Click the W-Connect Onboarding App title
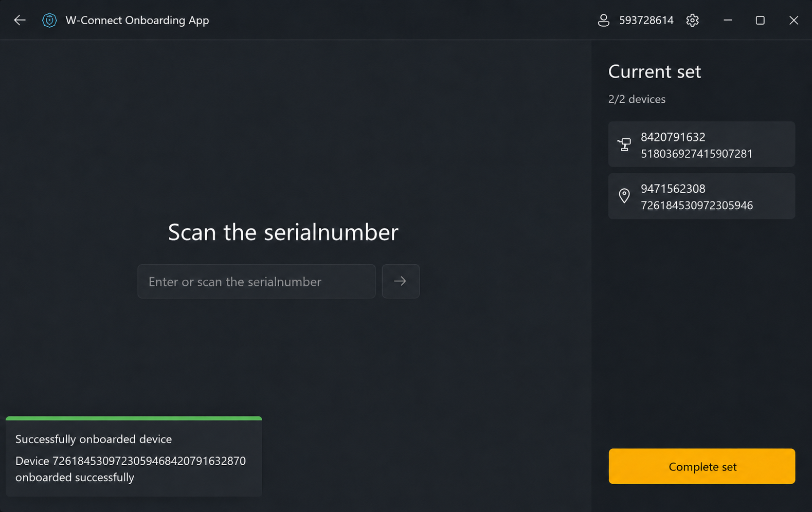Image resolution: width=812 pixels, height=512 pixels. point(137,20)
